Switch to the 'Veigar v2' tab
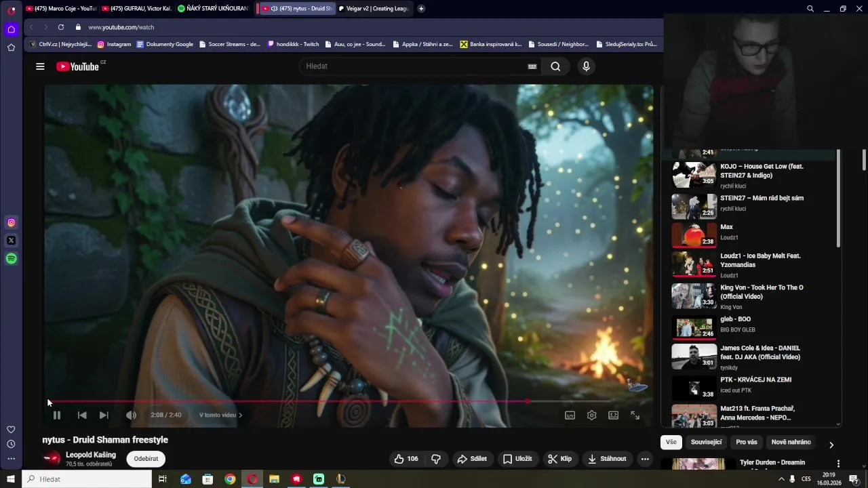Viewport: 868px width, 488px height. click(373, 9)
